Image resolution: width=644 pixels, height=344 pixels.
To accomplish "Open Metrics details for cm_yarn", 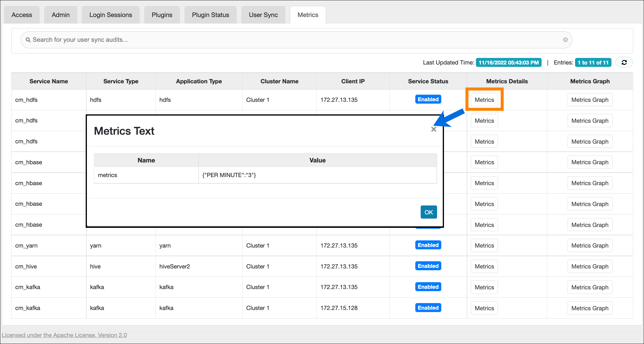I will [484, 245].
